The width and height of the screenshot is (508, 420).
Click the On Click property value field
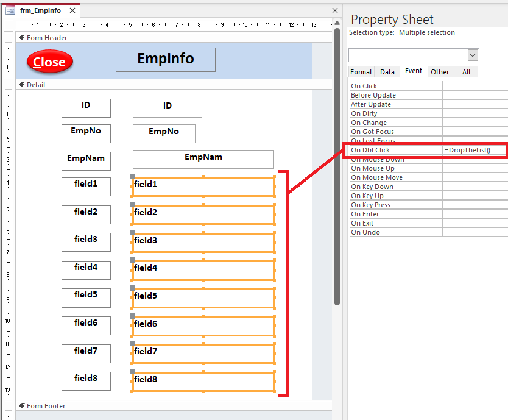coord(475,86)
